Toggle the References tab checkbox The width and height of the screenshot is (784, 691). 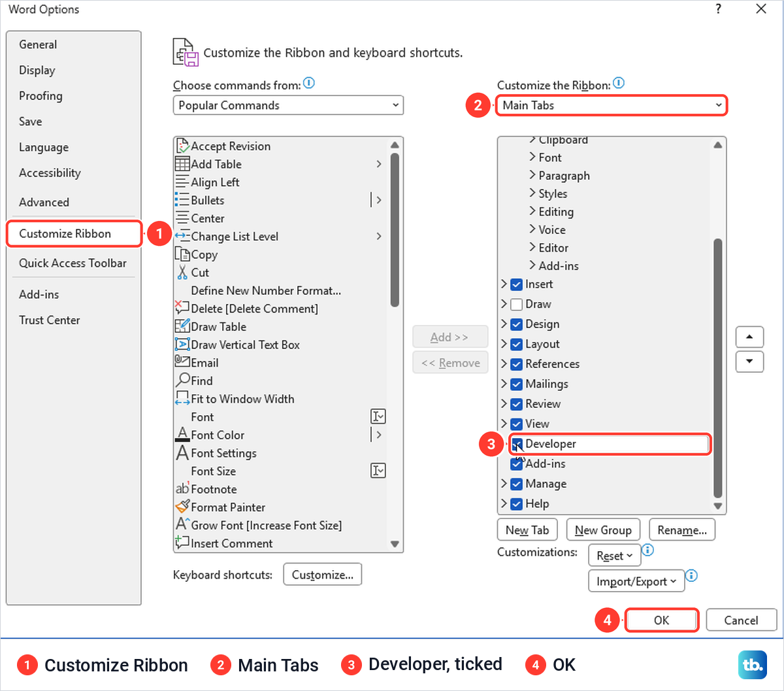tap(516, 364)
